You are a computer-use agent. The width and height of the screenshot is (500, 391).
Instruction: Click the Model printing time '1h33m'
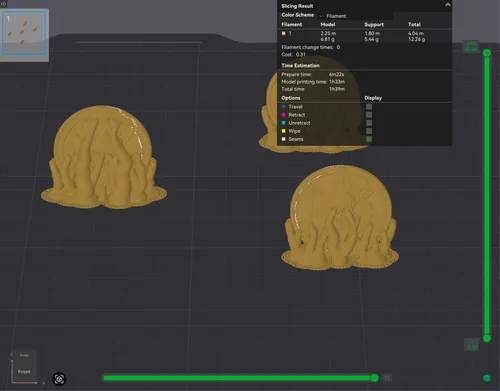point(337,82)
